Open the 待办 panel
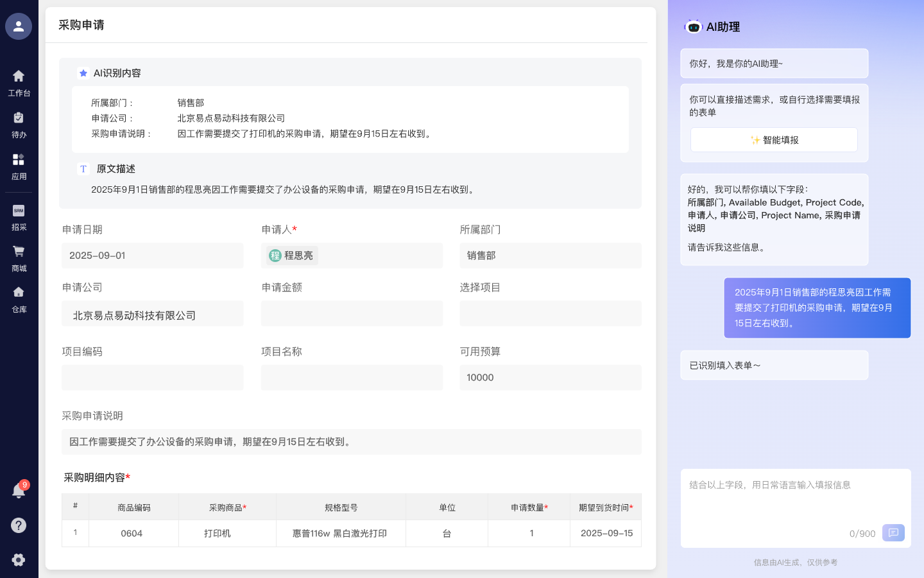Image resolution: width=924 pixels, height=578 pixels. pos(18,125)
